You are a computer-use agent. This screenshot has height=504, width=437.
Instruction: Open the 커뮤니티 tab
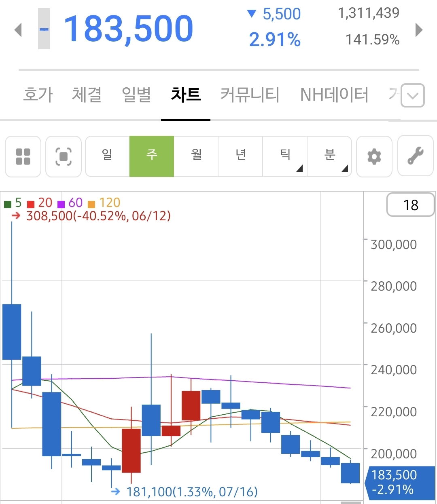pos(250,95)
